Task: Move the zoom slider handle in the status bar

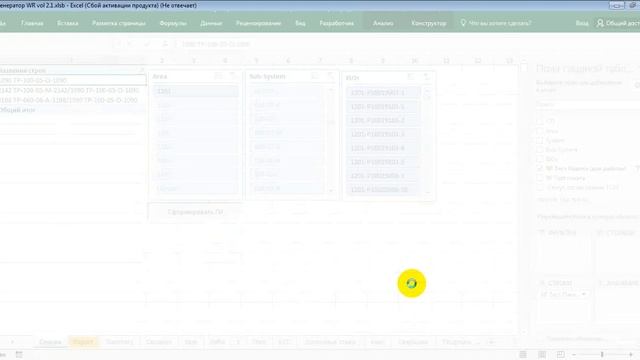Action: tap(602, 354)
